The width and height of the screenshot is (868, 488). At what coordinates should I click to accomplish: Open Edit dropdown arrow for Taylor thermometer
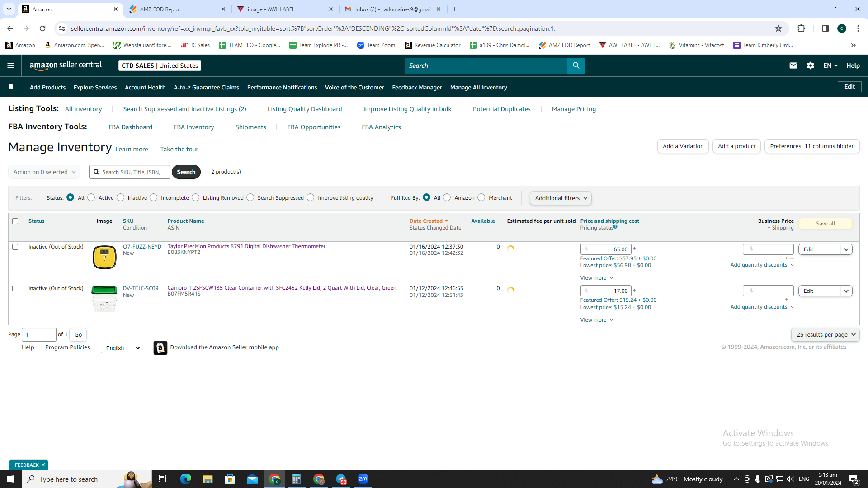[846, 249]
